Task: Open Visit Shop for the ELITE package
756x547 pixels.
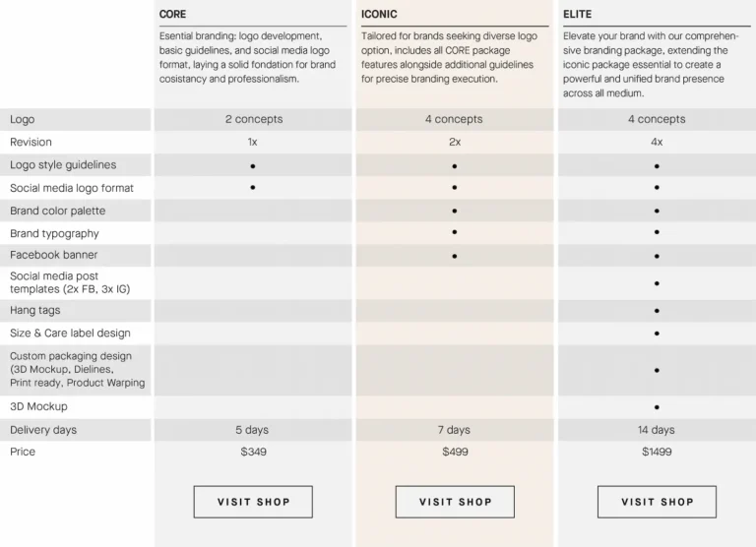Action: click(x=657, y=502)
